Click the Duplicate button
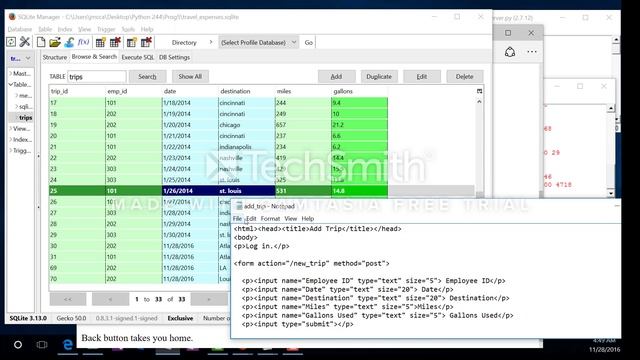Image resolution: width=640 pixels, height=360 pixels. tap(379, 76)
